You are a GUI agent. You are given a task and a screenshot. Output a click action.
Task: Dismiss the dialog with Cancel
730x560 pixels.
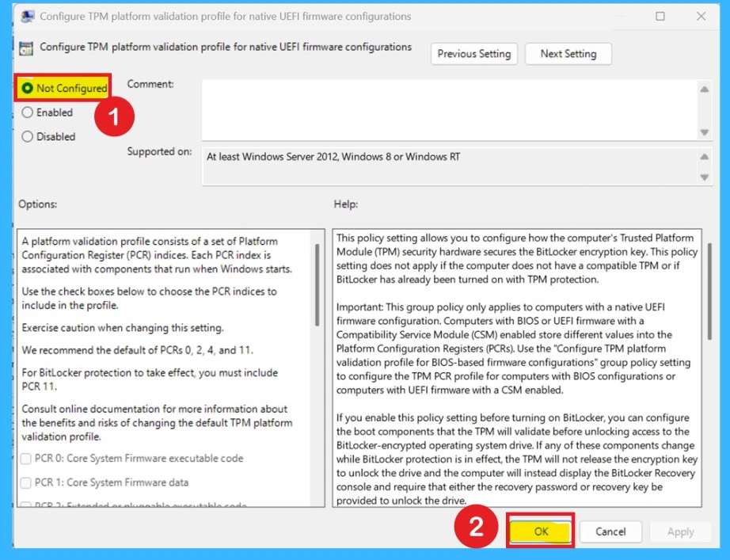tap(610, 531)
